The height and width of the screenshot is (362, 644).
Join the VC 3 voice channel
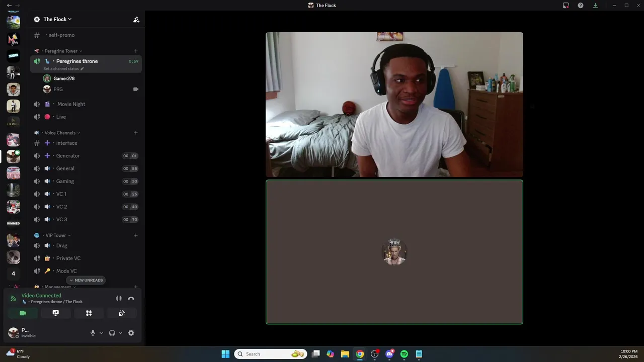[86, 219]
